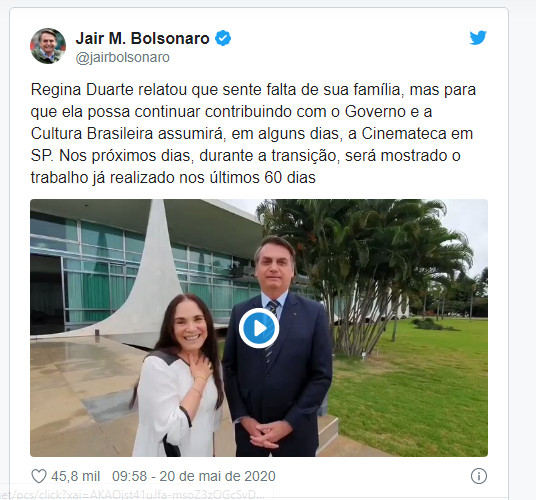
Task: Play the embedded video
Action: [x=259, y=328]
